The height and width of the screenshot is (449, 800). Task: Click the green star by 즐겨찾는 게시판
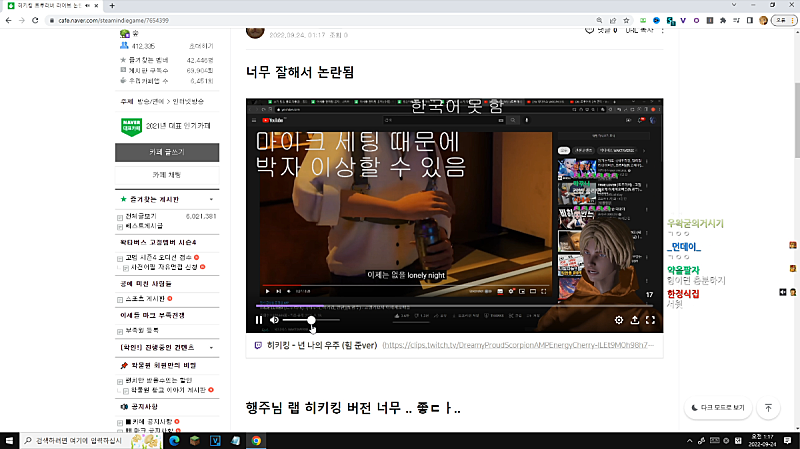(123, 199)
